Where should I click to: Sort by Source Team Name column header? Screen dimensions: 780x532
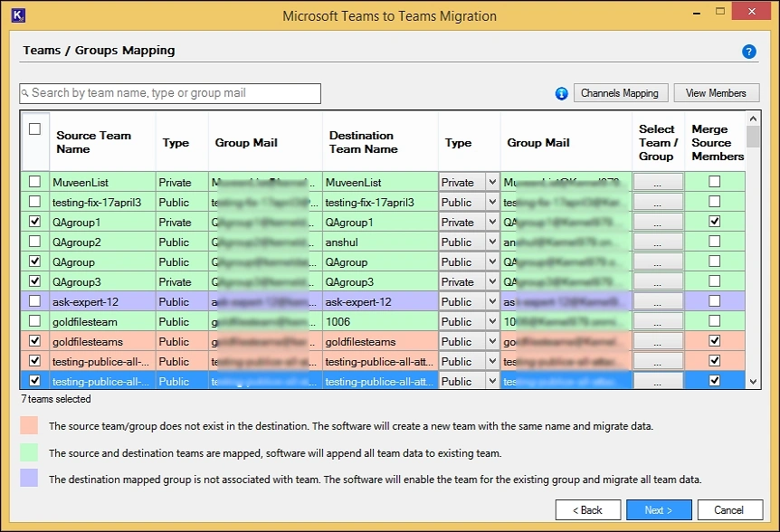tap(102, 142)
